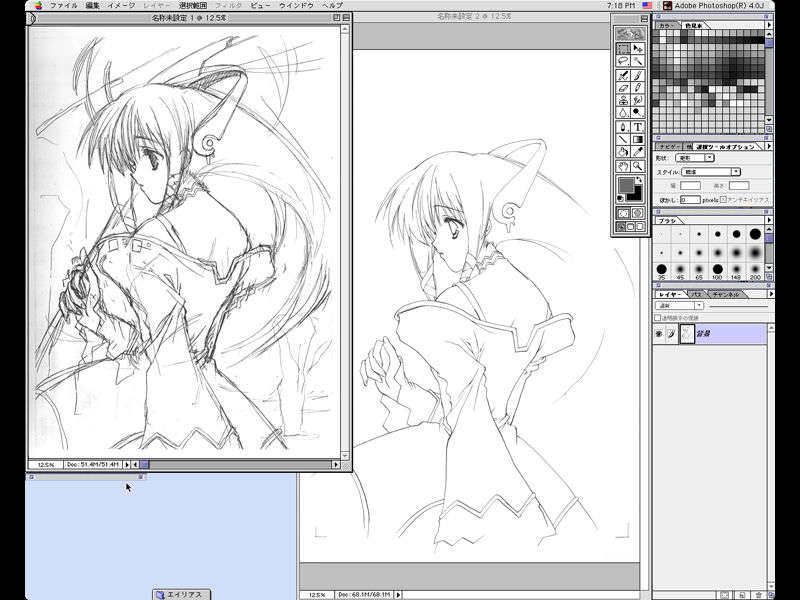This screenshot has width=800, height=600.
Task: Open the スタイル (style) dropdown
Action: 711,172
